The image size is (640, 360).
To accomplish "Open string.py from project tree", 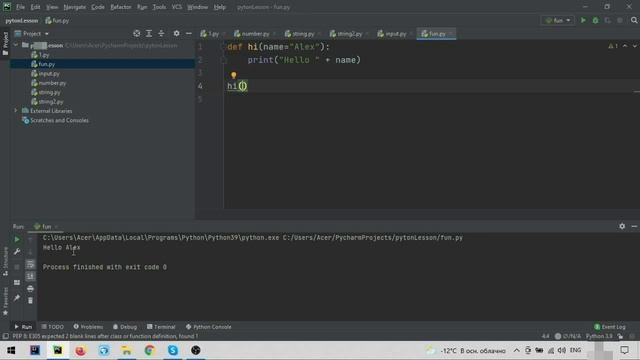I will pos(46,92).
